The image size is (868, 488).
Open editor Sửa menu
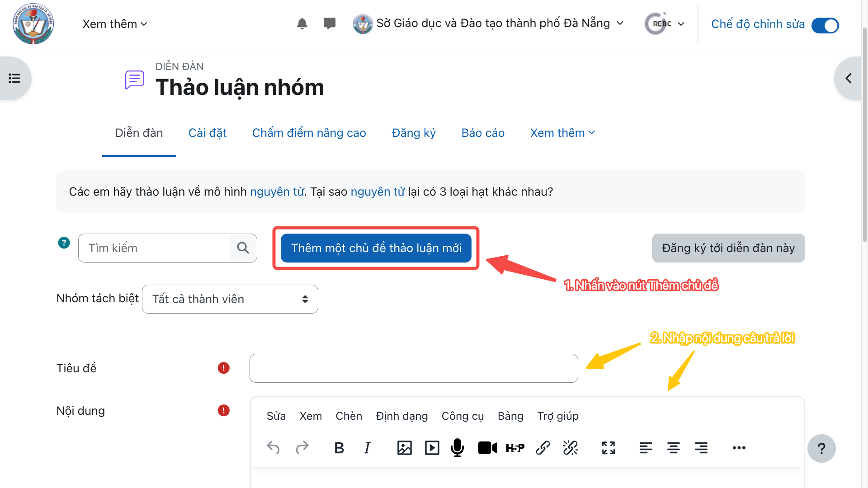[x=276, y=416]
